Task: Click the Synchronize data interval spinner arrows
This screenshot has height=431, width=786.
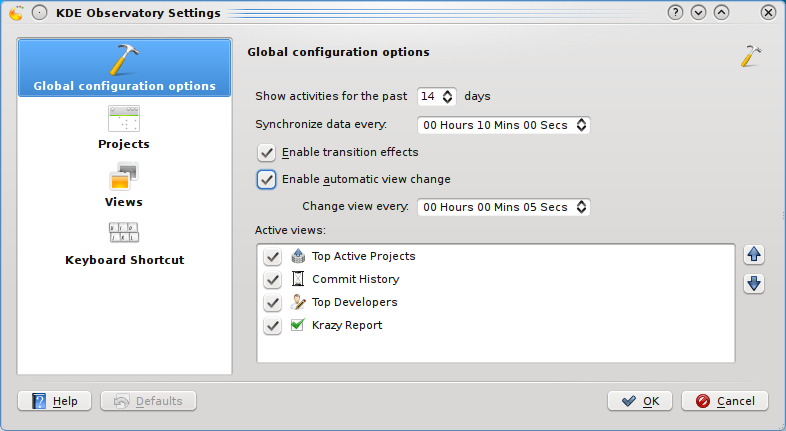Action: coord(581,126)
